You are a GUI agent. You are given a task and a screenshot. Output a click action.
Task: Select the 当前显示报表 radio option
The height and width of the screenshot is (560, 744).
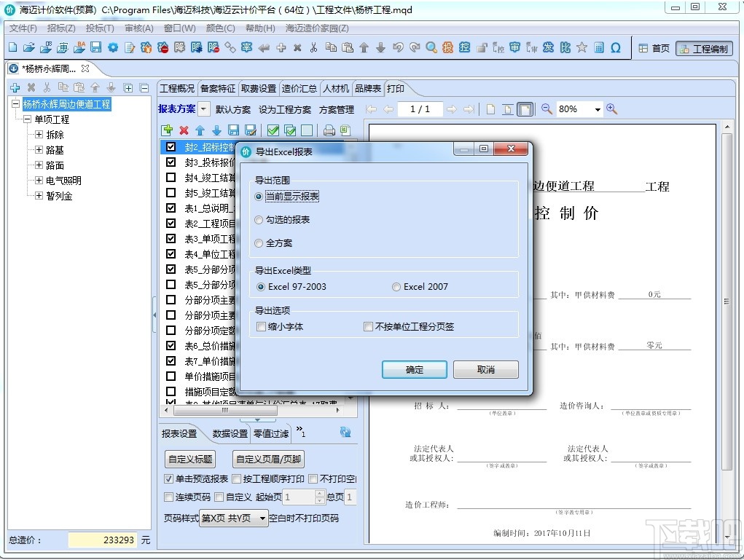click(x=259, y=197)
